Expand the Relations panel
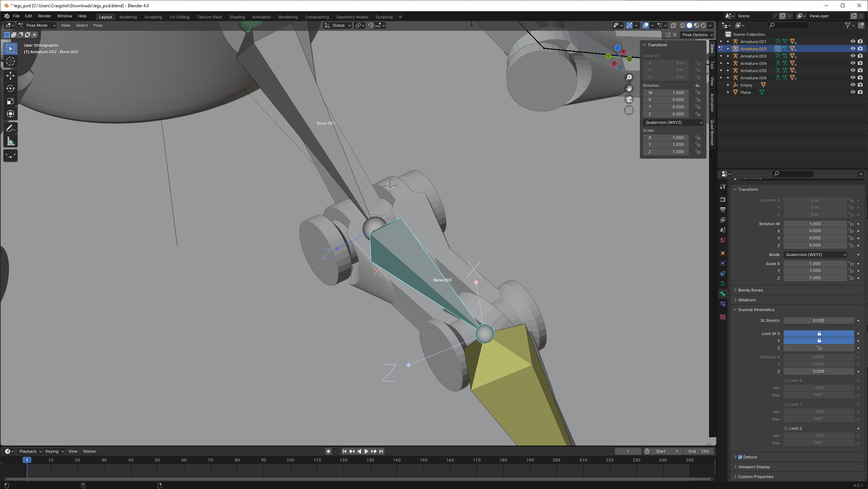 747,300
